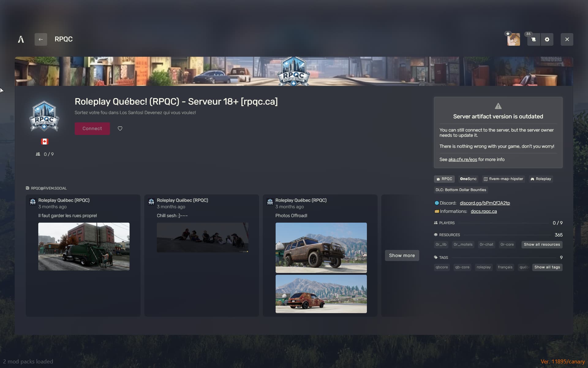Click the user avatar with the star badge
This screenshot has width=588, height=368.
[x=513, y=39]
